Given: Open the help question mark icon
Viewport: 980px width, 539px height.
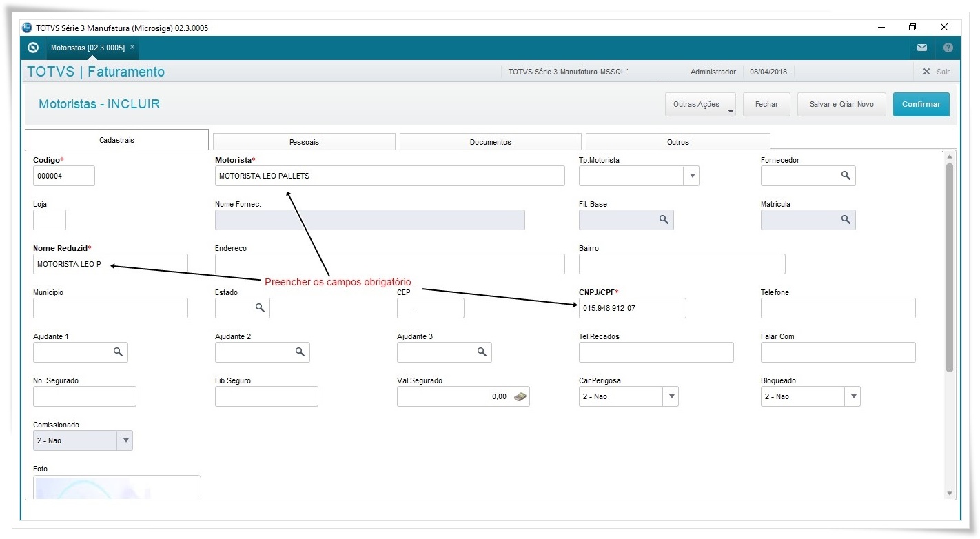Looking at the screenshot, I should [x=948, y=48].
